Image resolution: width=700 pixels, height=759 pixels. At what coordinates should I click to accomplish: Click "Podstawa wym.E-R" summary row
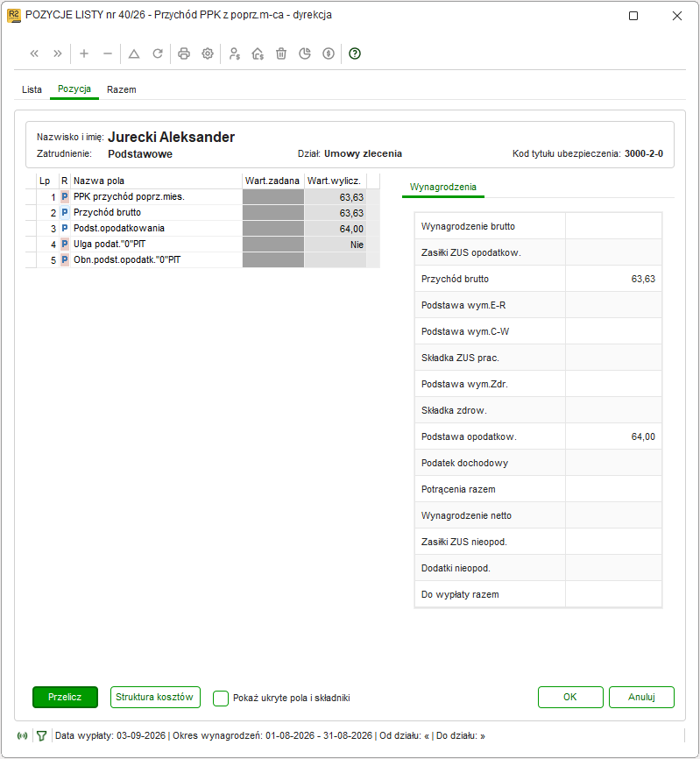tap(538, 305)
